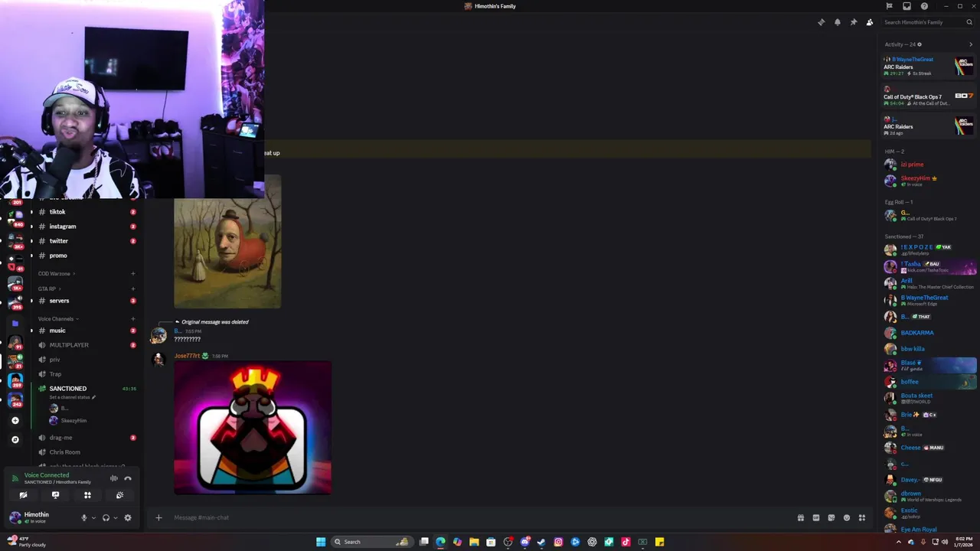Open the soundboard in voice panel
Image resolution: width=980 pixels, height=551 pixels.
[x=119, y=495]
